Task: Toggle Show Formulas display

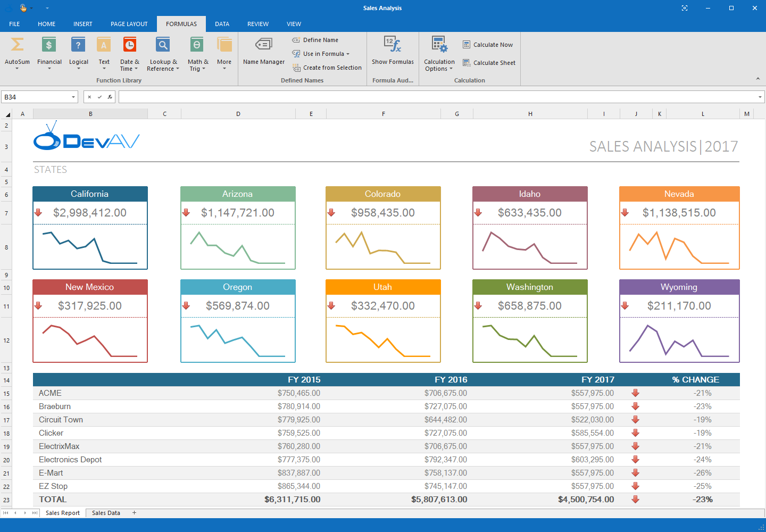Action: click(393, 51)
